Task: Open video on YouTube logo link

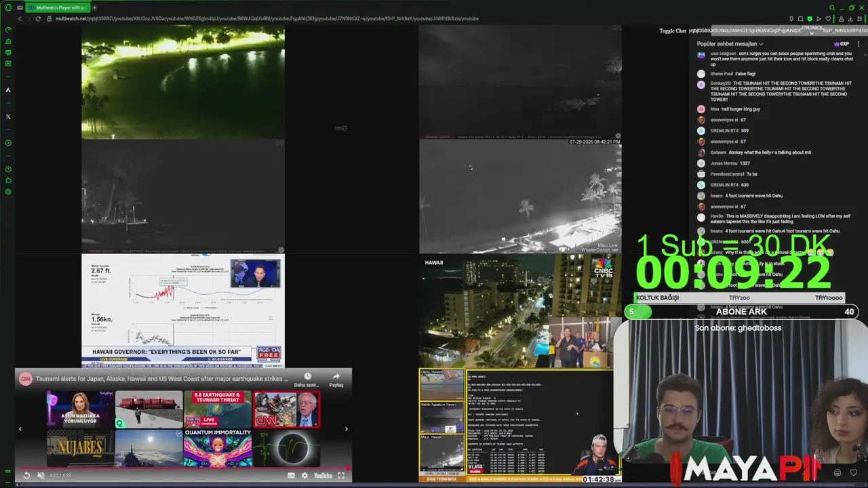Action: (323, 476)
